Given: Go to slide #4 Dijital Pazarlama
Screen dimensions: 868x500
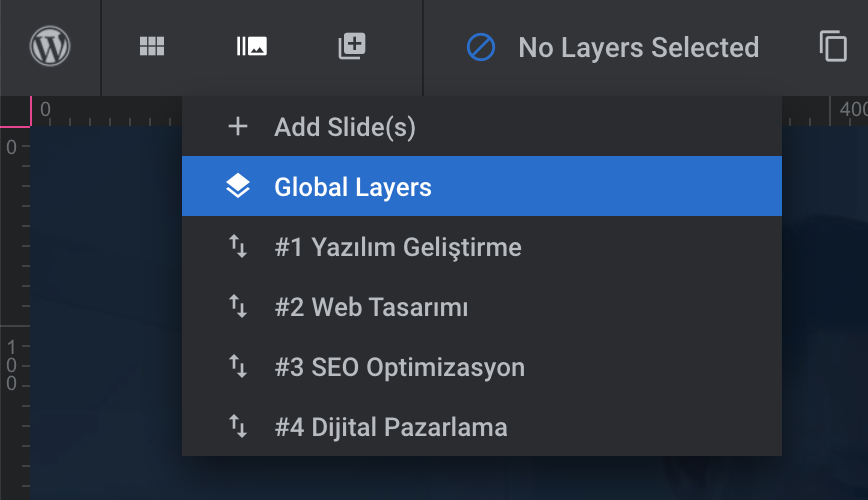Looking at the screenshot, I should 391,427.
